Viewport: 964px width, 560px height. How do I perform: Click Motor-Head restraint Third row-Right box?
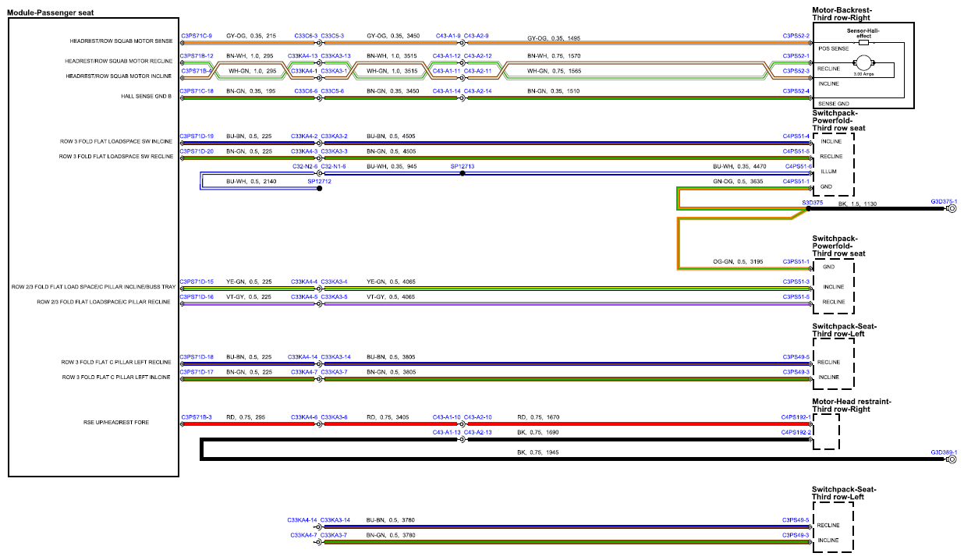pos(826,431)
